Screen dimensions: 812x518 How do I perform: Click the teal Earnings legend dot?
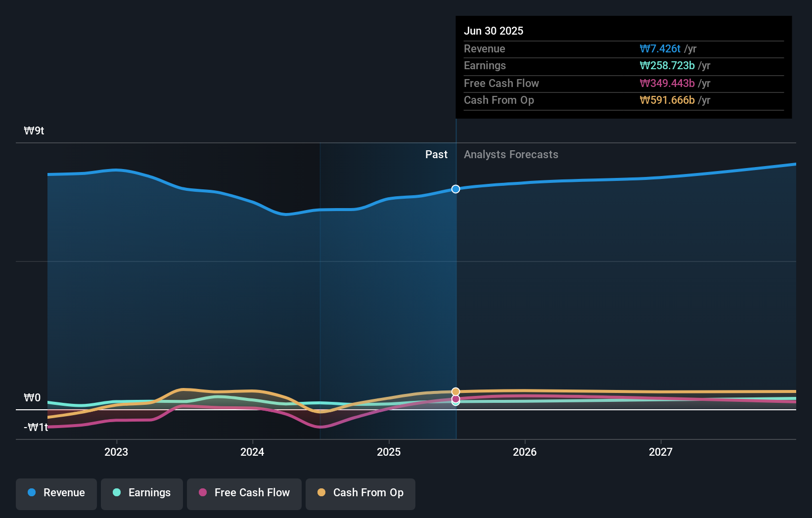[x=116, y=493]
